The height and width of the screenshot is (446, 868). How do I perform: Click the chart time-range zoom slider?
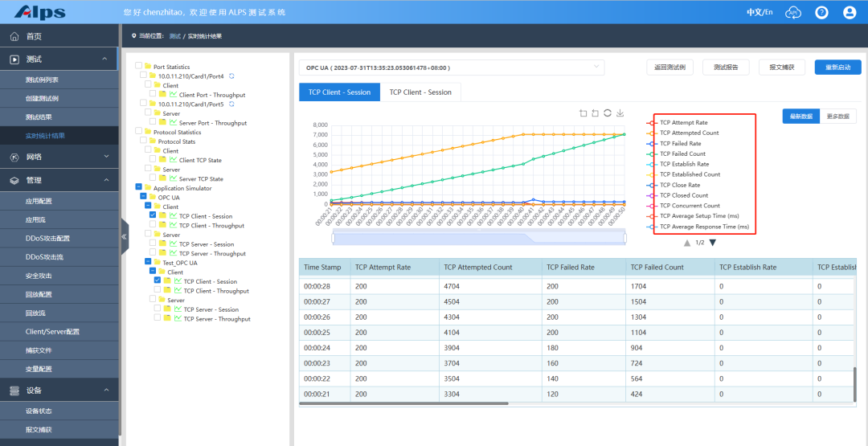479,237
